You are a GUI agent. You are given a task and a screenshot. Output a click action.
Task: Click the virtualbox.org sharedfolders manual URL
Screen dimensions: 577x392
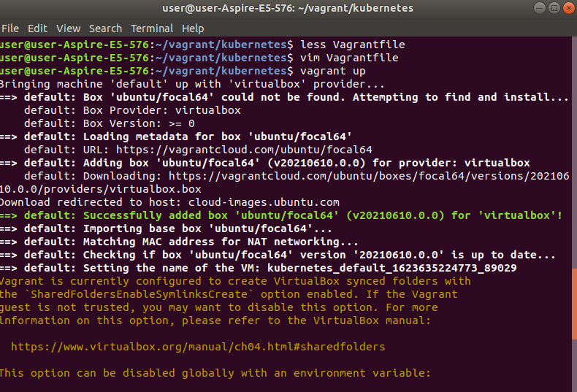[x=198, y=347]
